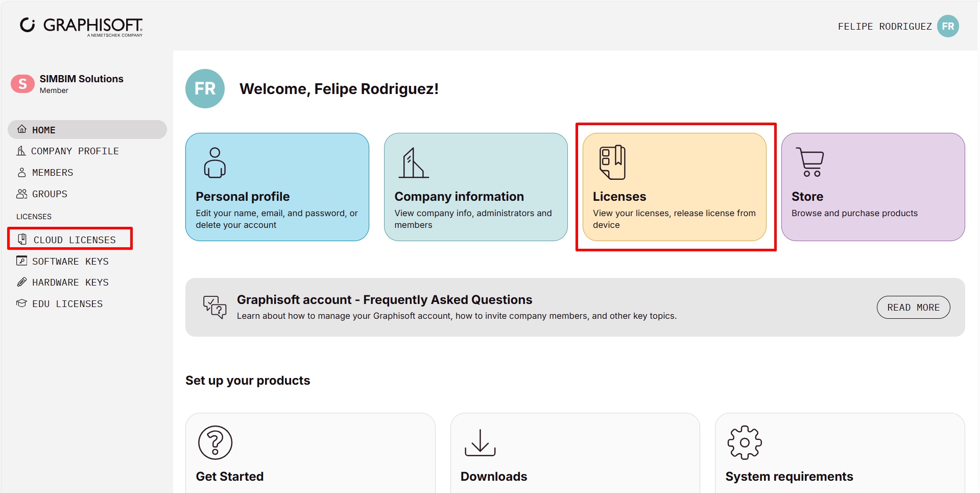
Task: Click the System requirements gear icon
Action: (x=744, y=442)
